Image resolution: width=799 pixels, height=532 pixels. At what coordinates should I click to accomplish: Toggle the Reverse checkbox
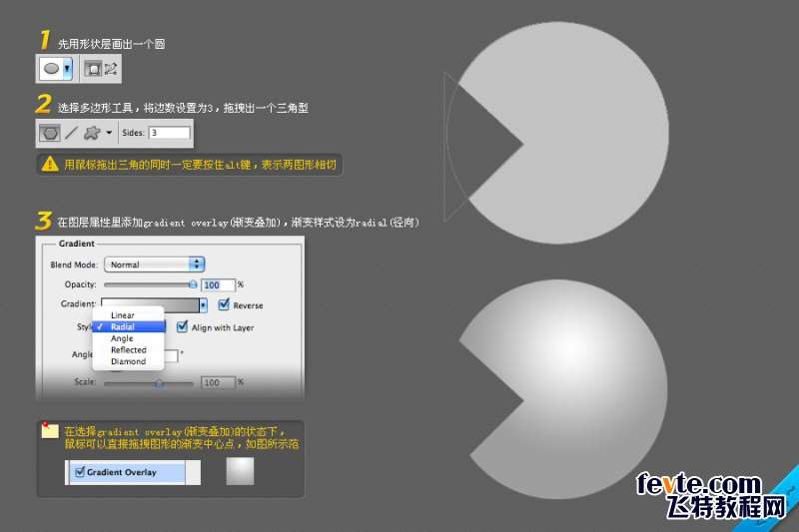click(x=223, y=304)
